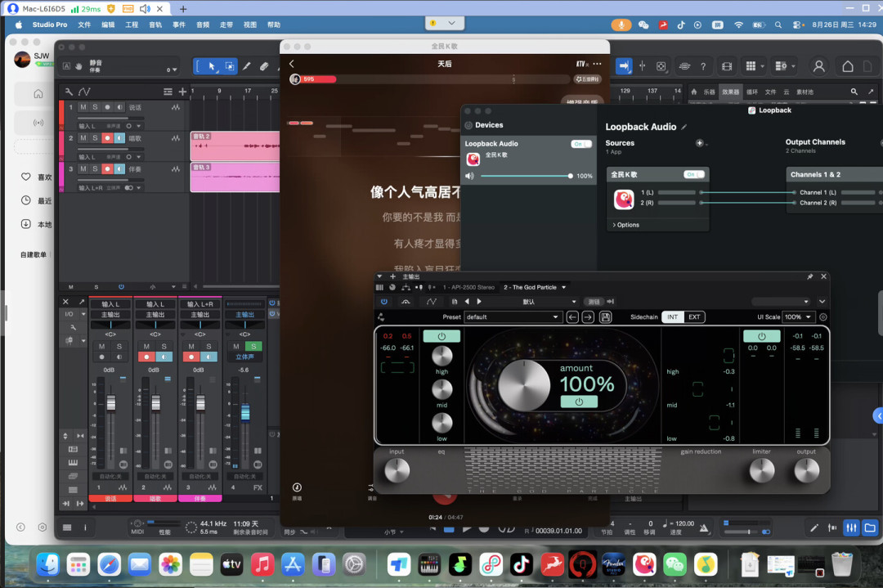Save preset with floppy disk icon

tap(605, 317)
